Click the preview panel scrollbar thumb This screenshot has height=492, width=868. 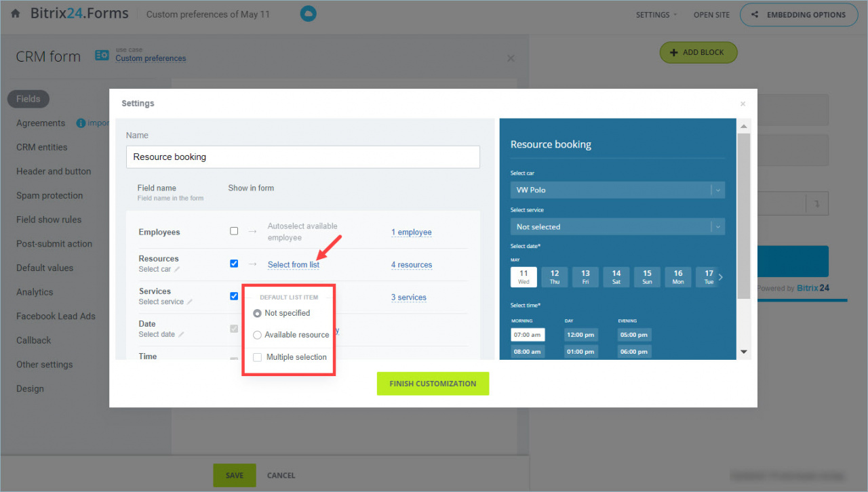744,216
